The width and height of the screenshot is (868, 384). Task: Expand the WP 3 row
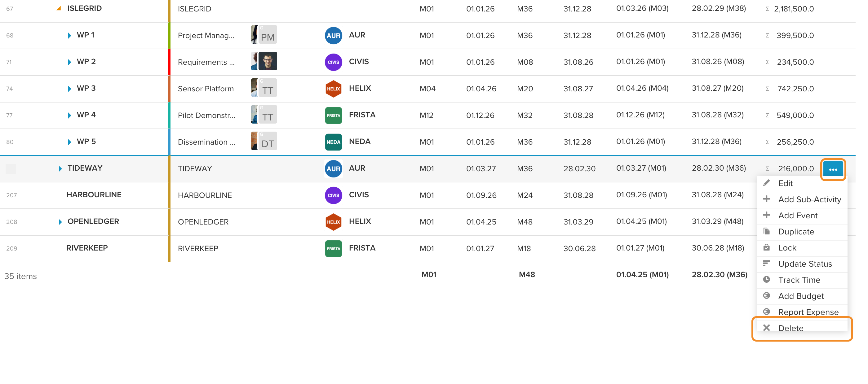[69, 89]
